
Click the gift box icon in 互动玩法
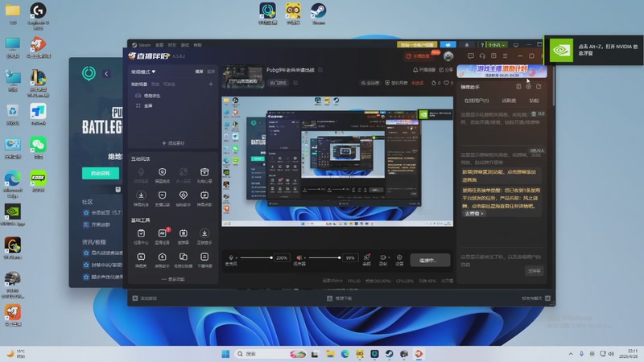(x=204, y=172)
